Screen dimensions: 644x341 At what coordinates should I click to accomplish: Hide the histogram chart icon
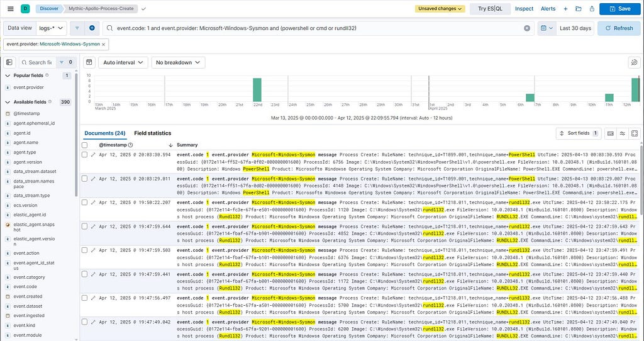click(x=89, y=62)
